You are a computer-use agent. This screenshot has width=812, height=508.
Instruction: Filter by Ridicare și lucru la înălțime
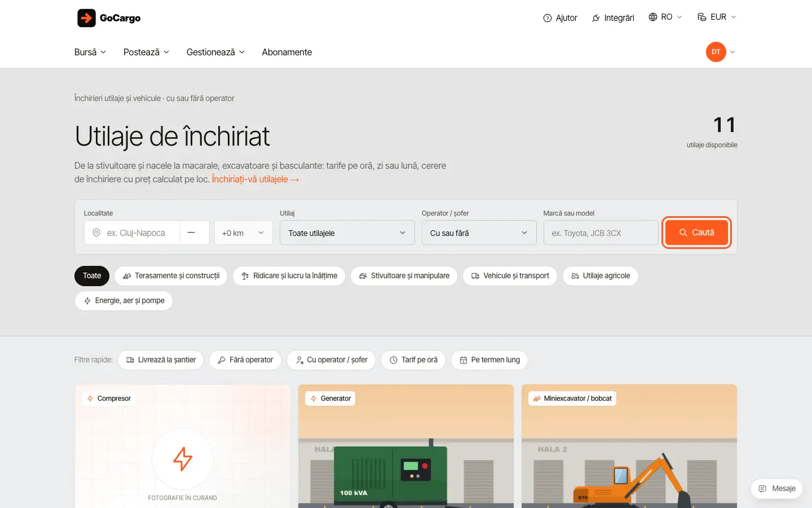(289, 276)
